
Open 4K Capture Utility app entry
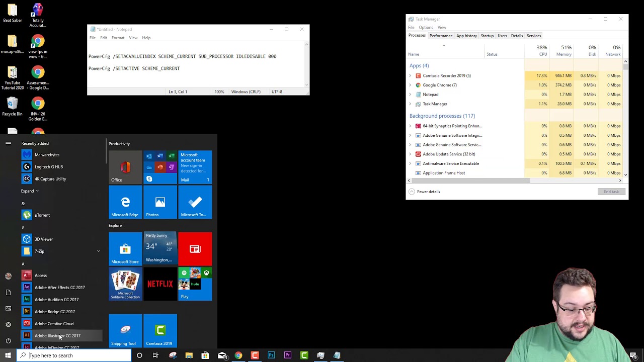coord(61,179)
